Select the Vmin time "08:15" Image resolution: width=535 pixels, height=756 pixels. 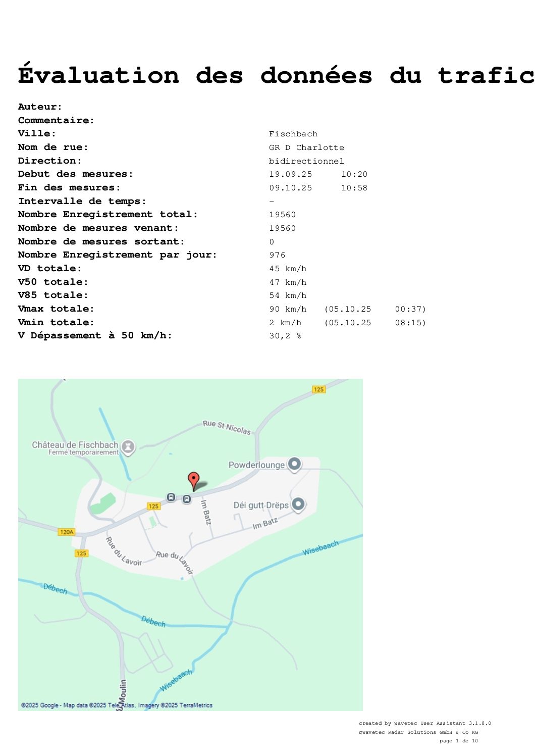(x=408, y=323)
